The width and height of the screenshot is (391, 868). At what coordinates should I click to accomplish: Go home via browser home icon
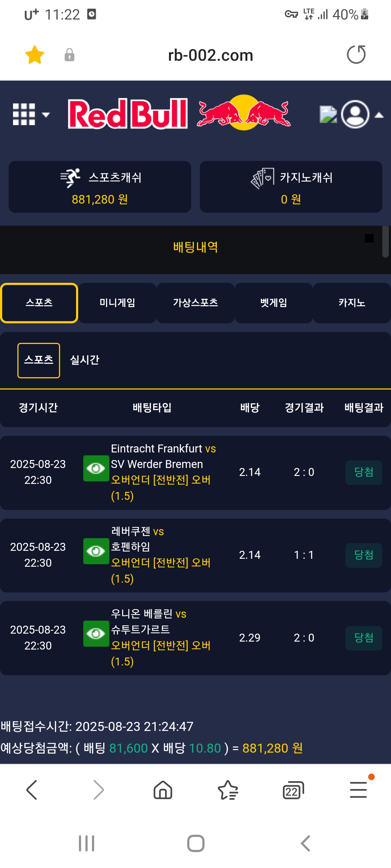click(x=163, y=790)
